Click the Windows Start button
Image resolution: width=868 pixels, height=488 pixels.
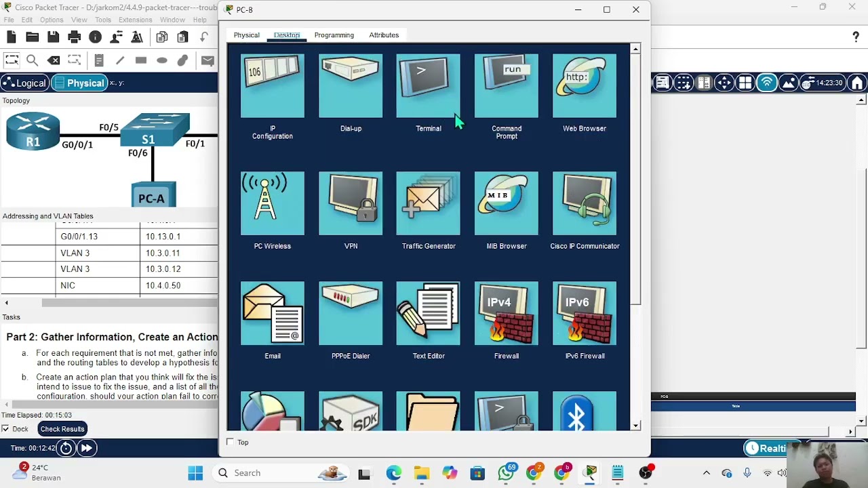pos(195,473)
